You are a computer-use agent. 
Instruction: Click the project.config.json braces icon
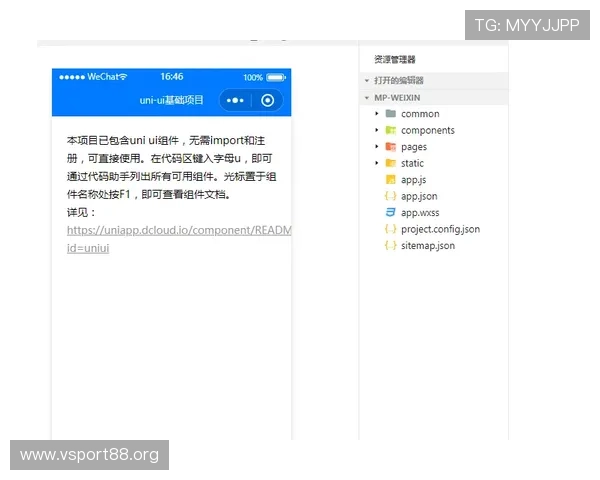pos(391,229)
